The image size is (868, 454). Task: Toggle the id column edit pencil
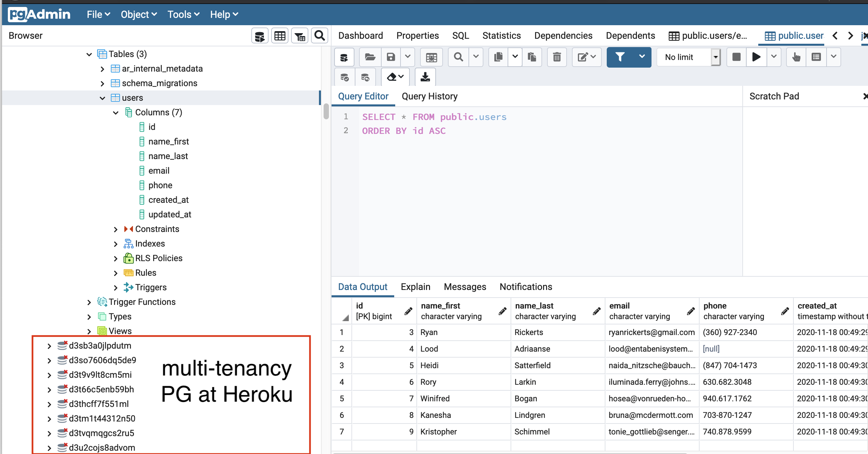408,311
